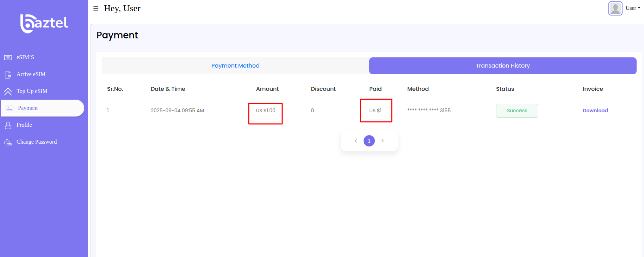
Task: Click the Top Up eSIM arrow icon
Action: point(8,92)
